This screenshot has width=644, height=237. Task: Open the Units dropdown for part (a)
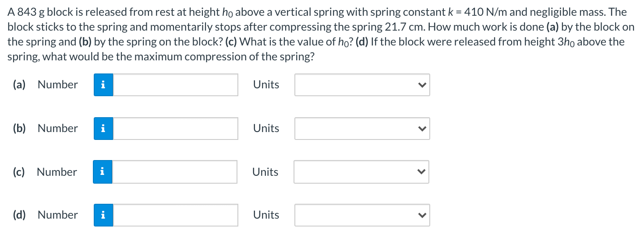pos(362,85)
